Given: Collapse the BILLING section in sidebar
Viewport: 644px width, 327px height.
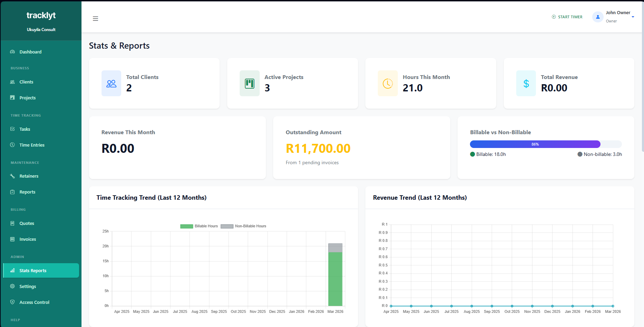Looking at the screenshot, I should tap(18, 209).
